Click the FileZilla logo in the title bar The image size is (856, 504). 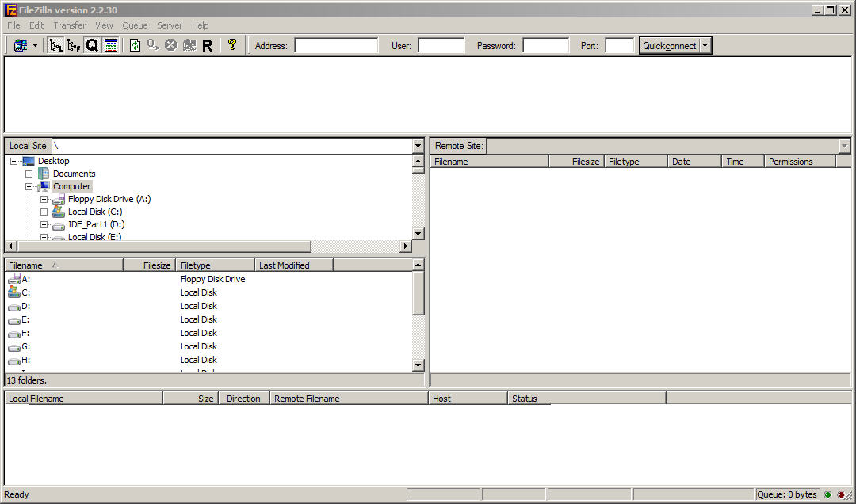pyautogui.click(x=10, y=10)
